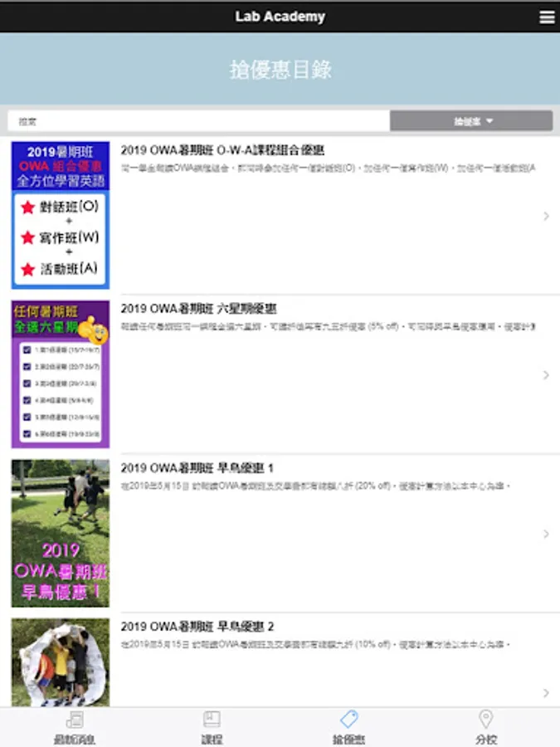This screenshot has width=560, height=747.
Task: Switch to the 最新消息 news tab
Action: 75,727
